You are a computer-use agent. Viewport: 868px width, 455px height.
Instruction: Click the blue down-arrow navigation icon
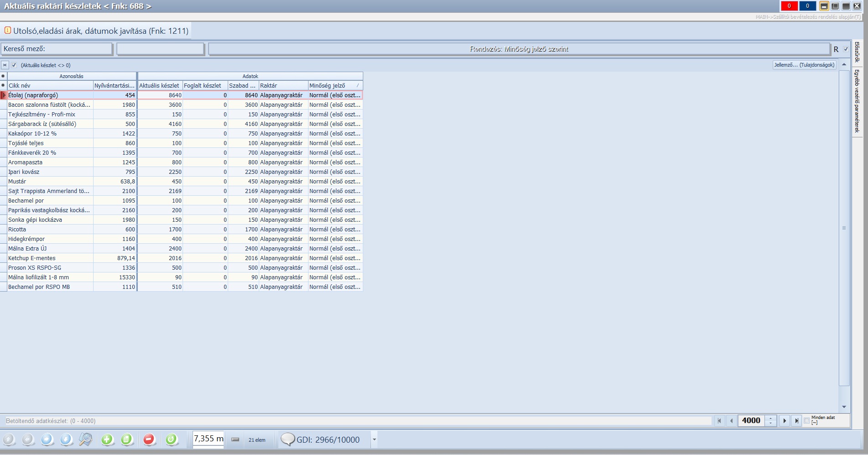point(66,439)
